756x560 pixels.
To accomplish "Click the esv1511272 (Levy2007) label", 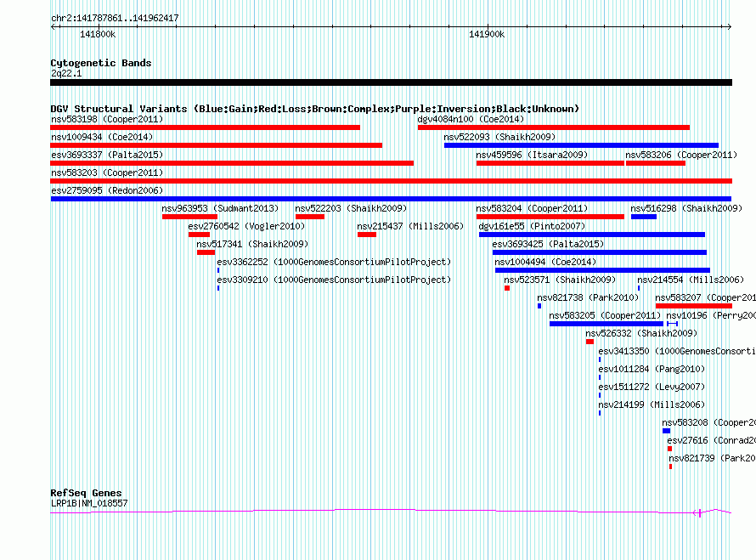I will tap(652, 387).
